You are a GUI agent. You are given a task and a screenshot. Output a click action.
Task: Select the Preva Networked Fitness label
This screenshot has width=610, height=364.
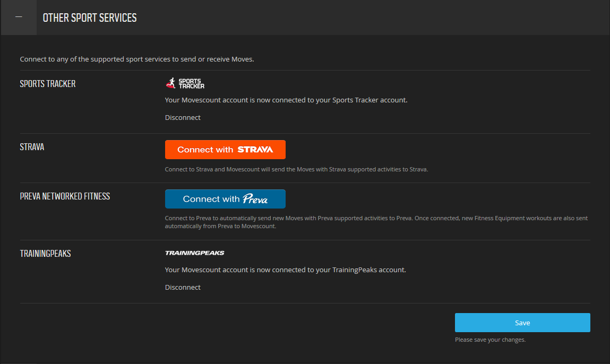[65, 196]
